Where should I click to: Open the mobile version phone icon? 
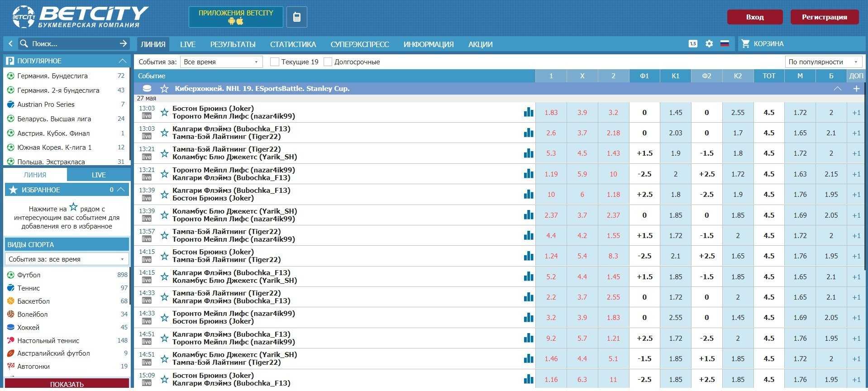(296, 17)
